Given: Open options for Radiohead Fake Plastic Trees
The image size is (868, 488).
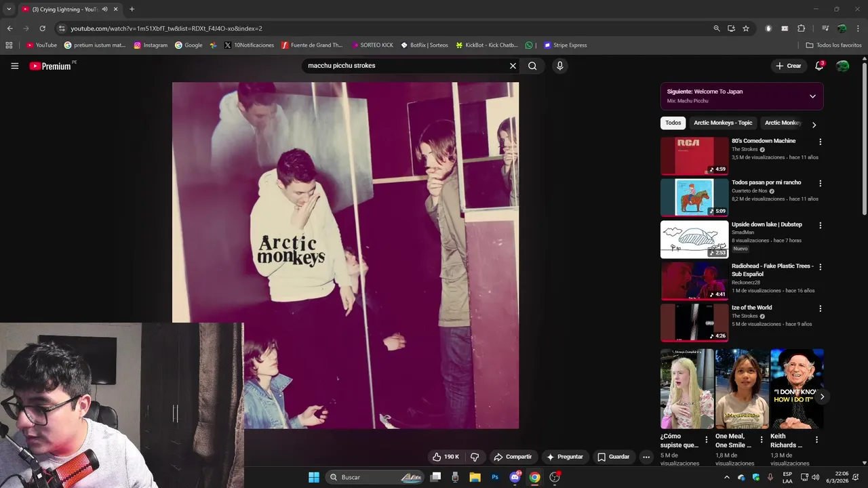Looking at the screenshot, I should tap(820, 267).
